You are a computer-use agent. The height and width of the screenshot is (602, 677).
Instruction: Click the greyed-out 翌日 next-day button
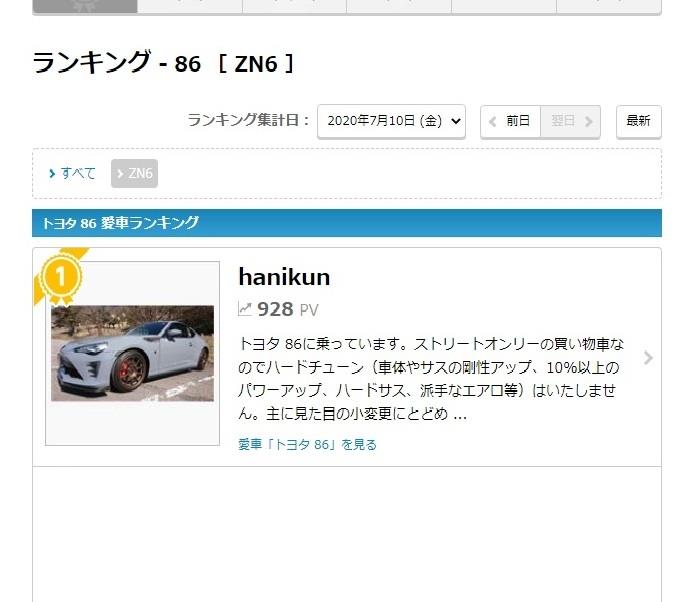(x=570, y=121)
